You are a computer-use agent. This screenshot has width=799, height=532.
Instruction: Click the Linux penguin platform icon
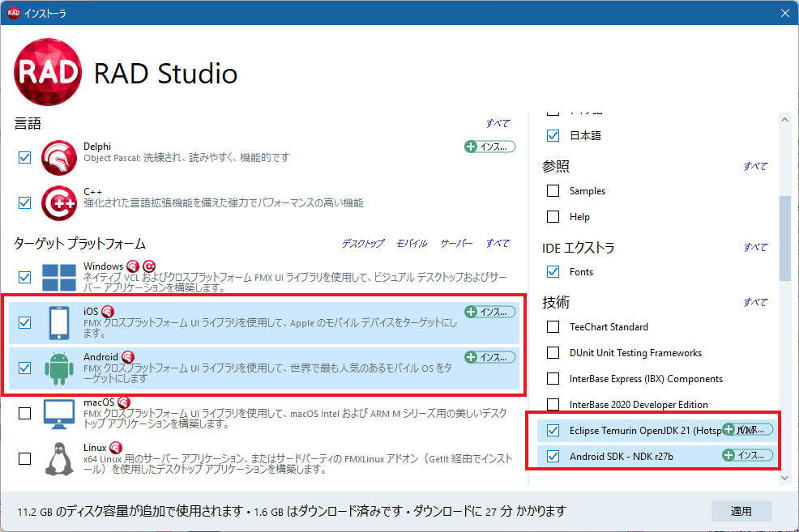[59, 458]
